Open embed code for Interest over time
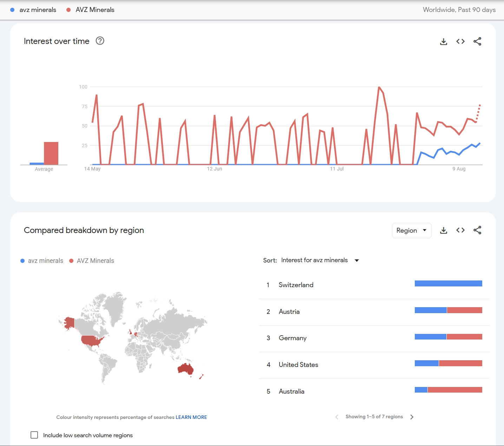Viewport: 504px width, 446px height. 460,41
